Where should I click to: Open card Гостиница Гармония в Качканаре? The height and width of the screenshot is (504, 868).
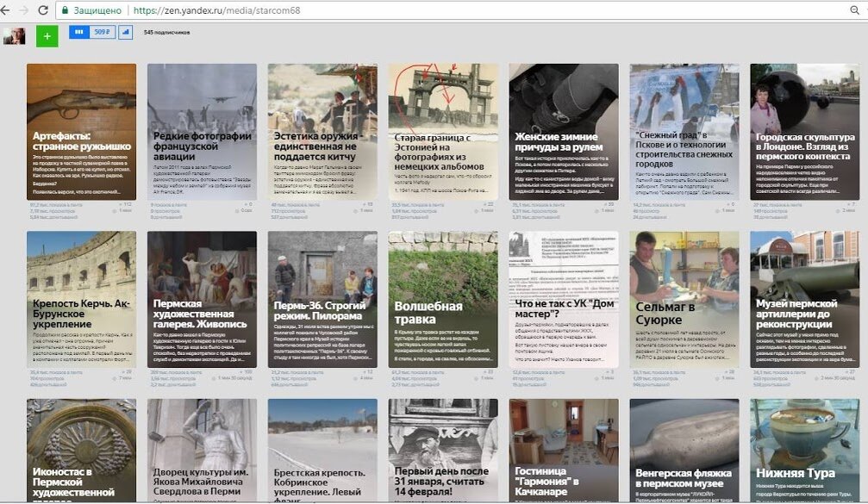[564, 451]
